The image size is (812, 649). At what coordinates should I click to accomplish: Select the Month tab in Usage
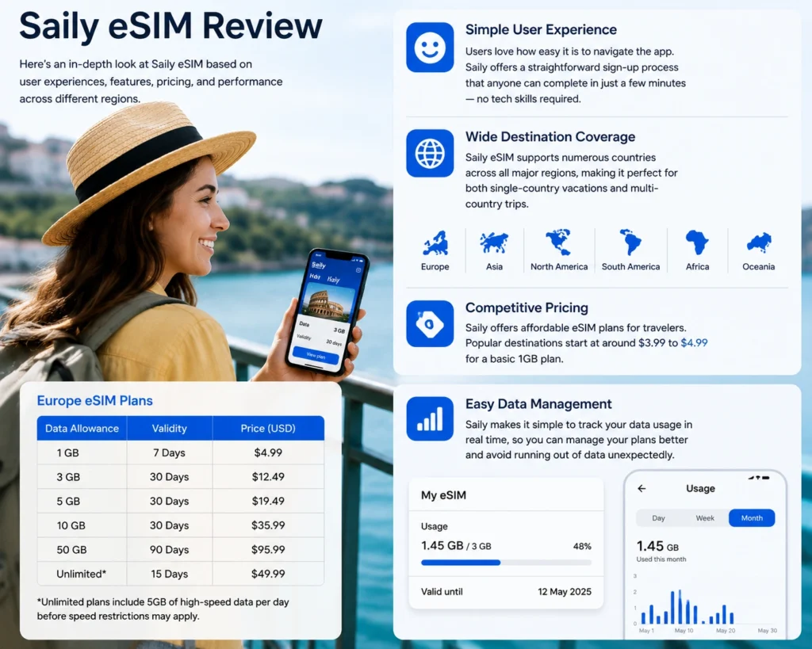click(x=752, y=518)
